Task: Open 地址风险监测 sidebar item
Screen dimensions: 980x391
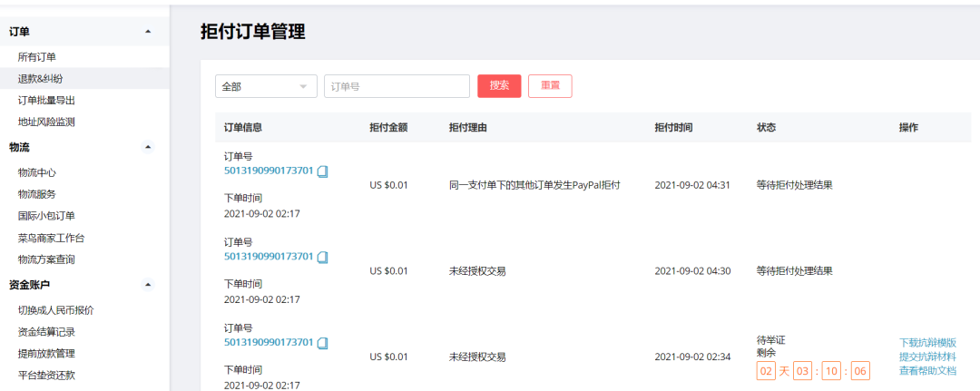Action: point(47,122)
